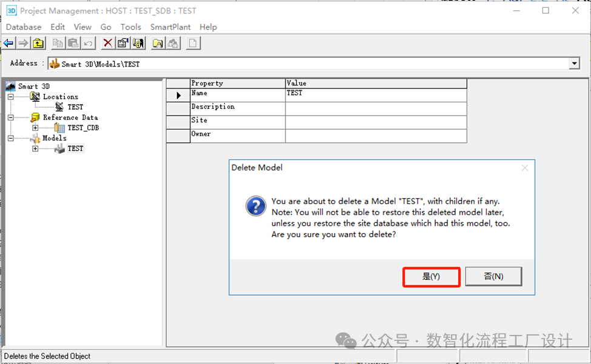Click the Value column header

(x=376, y=83)
